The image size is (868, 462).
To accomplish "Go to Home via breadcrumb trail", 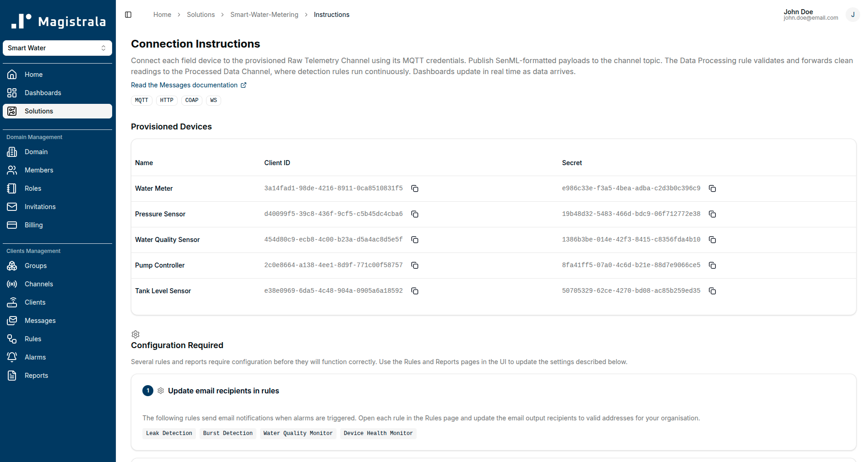I will (x=162, y=14).
